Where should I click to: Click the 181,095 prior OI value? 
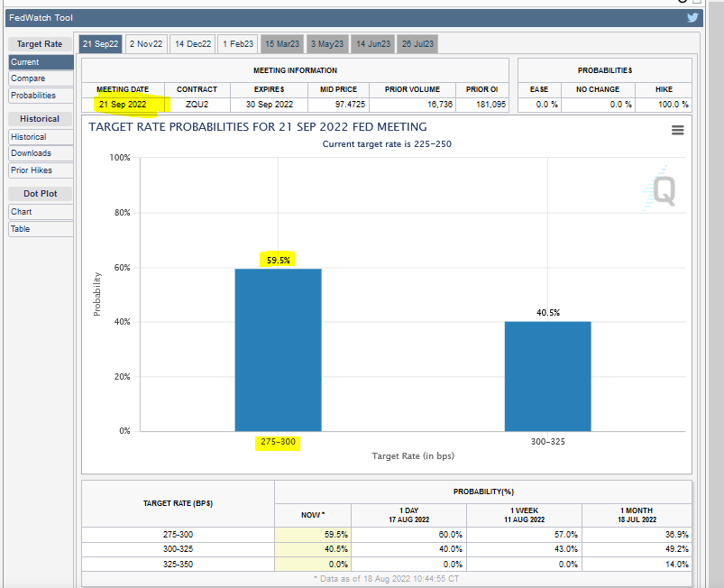490,105
